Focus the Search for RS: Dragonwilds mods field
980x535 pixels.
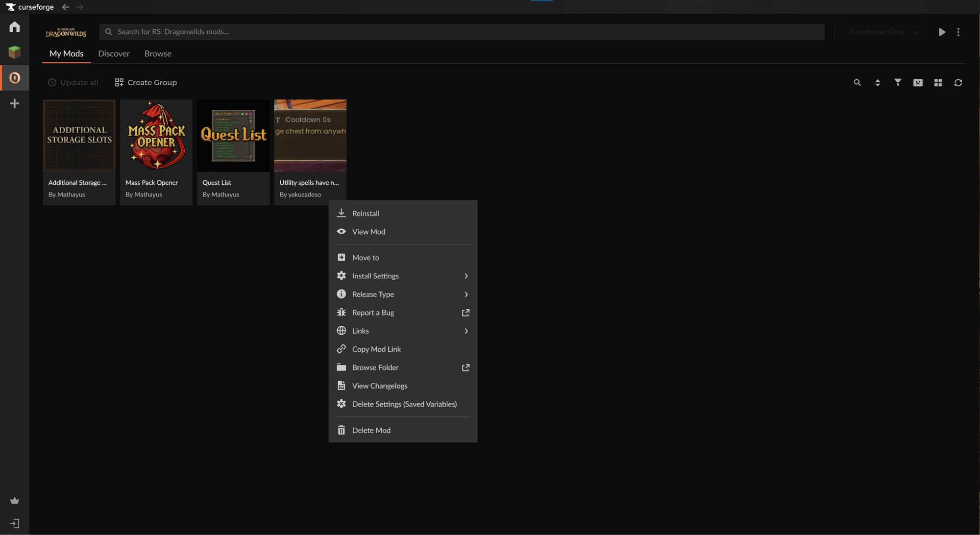462,32
